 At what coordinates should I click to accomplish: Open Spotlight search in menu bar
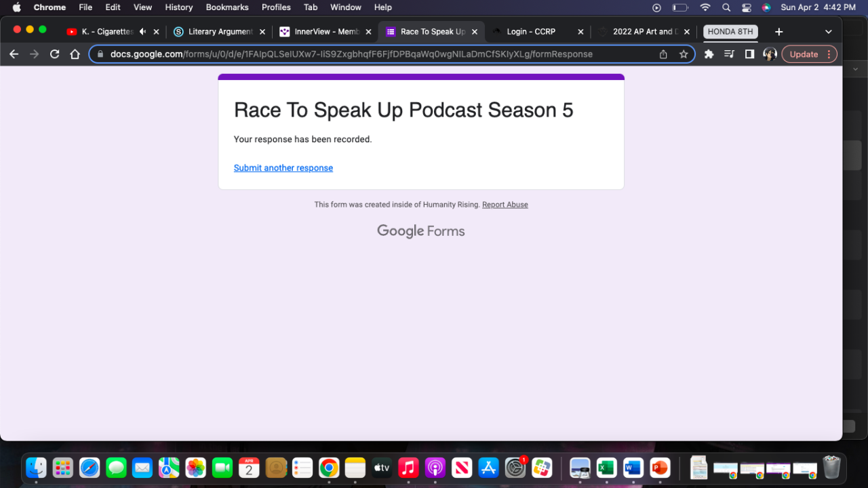726,7
